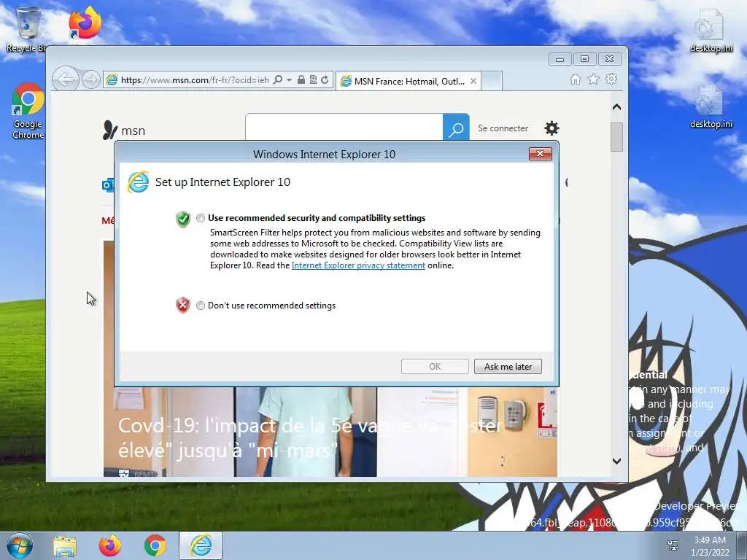Minimize the Internet Explorer window
The image size is (747, 560).
coord(560,59)
